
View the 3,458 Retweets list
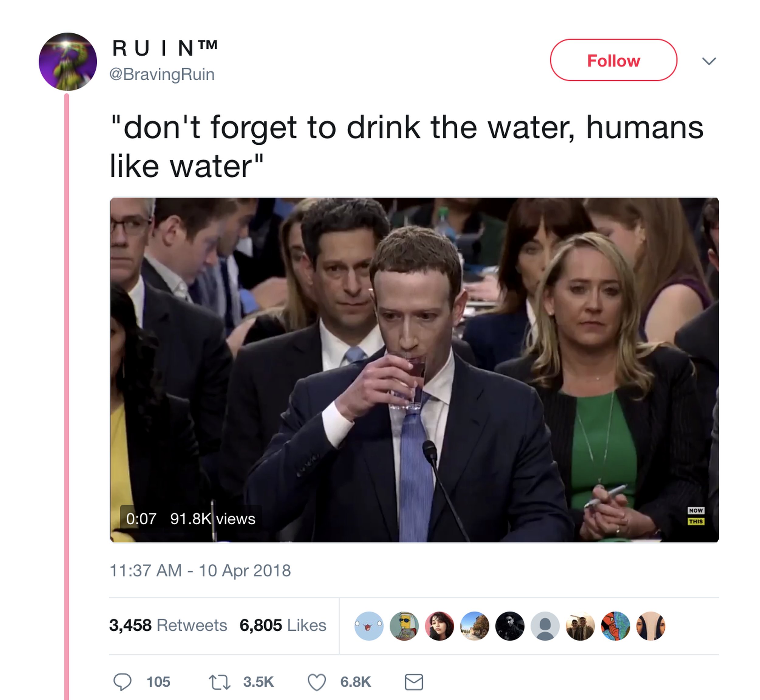[168, 625]
